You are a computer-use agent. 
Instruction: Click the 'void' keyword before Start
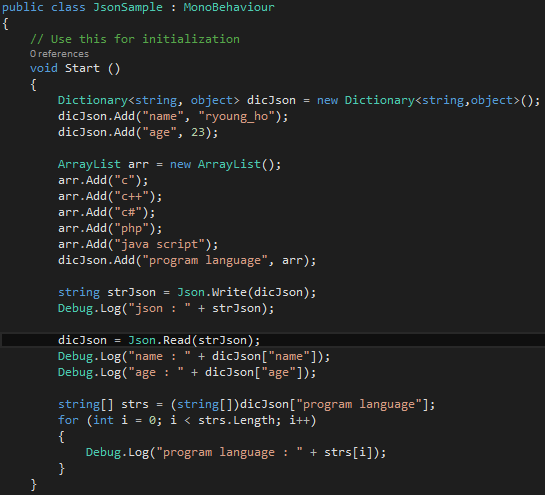point(44,68)
